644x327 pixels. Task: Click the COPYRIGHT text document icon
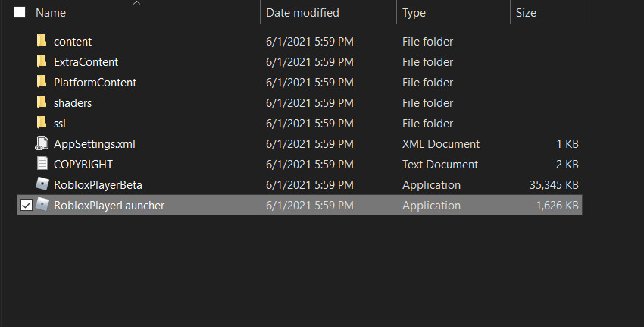pos(42,164)
